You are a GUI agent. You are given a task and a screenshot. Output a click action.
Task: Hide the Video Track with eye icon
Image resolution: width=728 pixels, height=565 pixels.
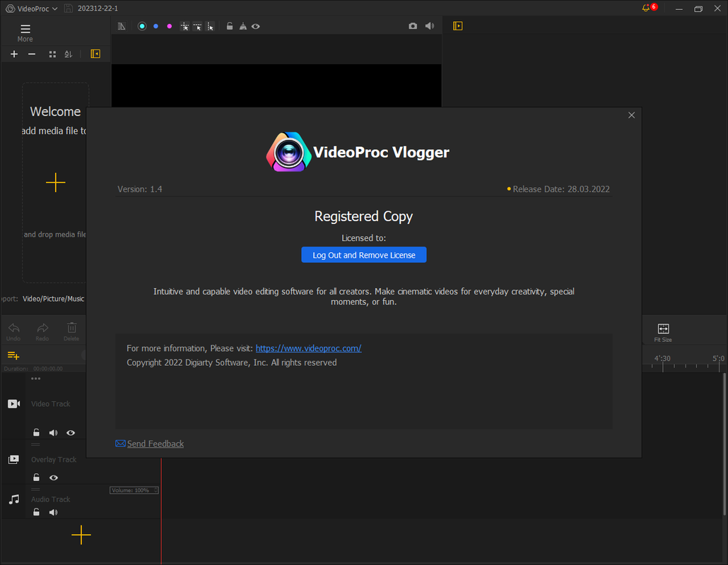[x=71, y=433]
